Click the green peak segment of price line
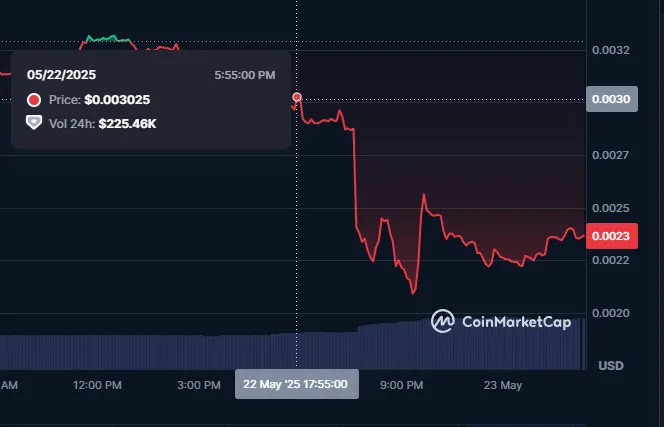This screenshot has width=664, height=427. (108, 39)
